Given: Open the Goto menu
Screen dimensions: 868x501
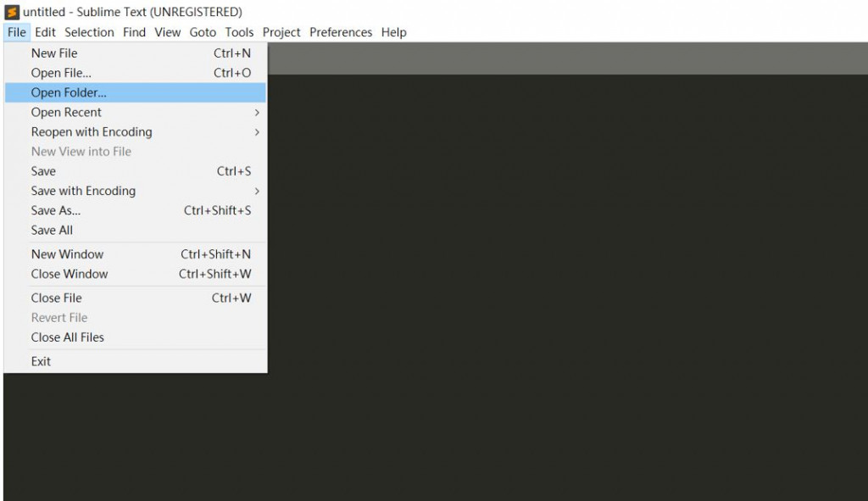Looking at the screenshot, I should (203, 32).
